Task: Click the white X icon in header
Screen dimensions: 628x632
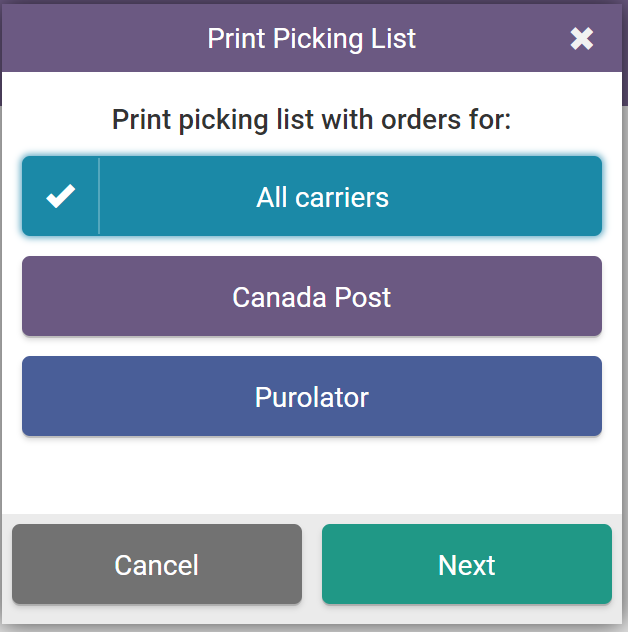Action: pos(581,39)
